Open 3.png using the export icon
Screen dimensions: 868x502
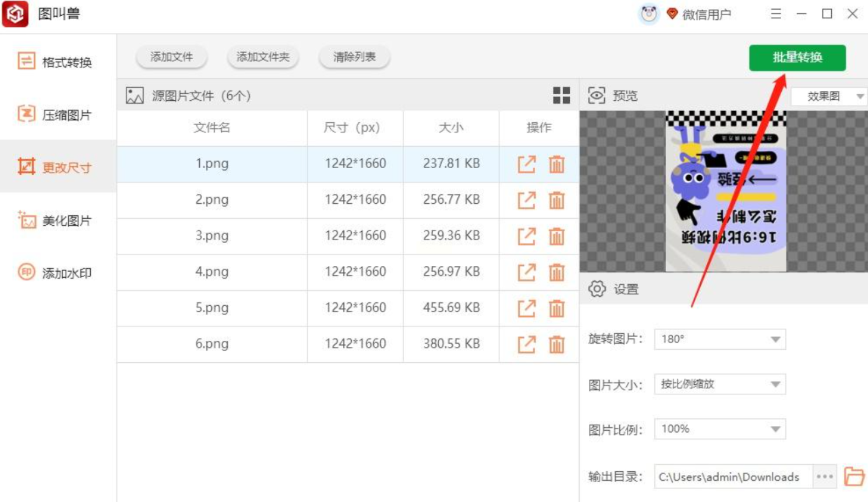click(x=526, y=236)
